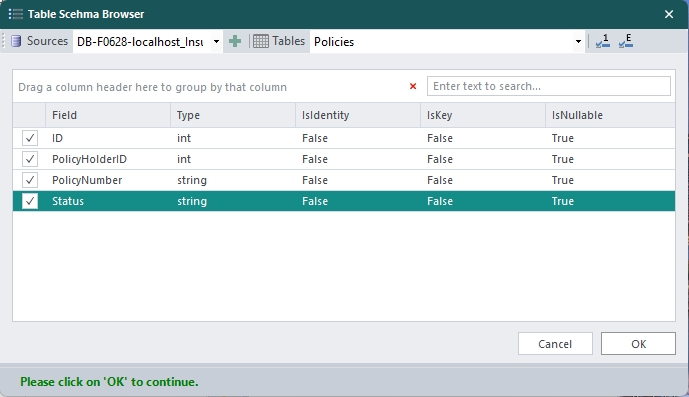Click IsIdentity 'False' cell in PolicyNumber row
Image resolution: width=689 pixels, height=397 pixels.
(x=358, y=180)
